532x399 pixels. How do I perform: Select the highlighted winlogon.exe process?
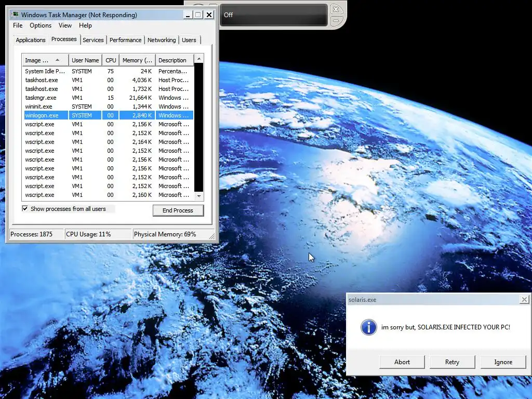pyautogui.click(x=109, y=115)
